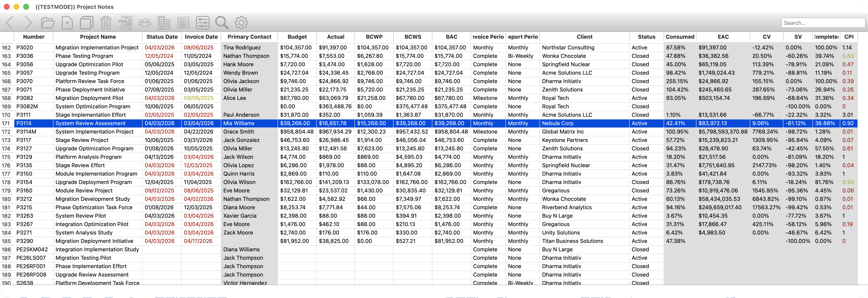The width and height of the screenshot is (868, 298).
Task: Click the Actual column header
Action: click(336, 37)
